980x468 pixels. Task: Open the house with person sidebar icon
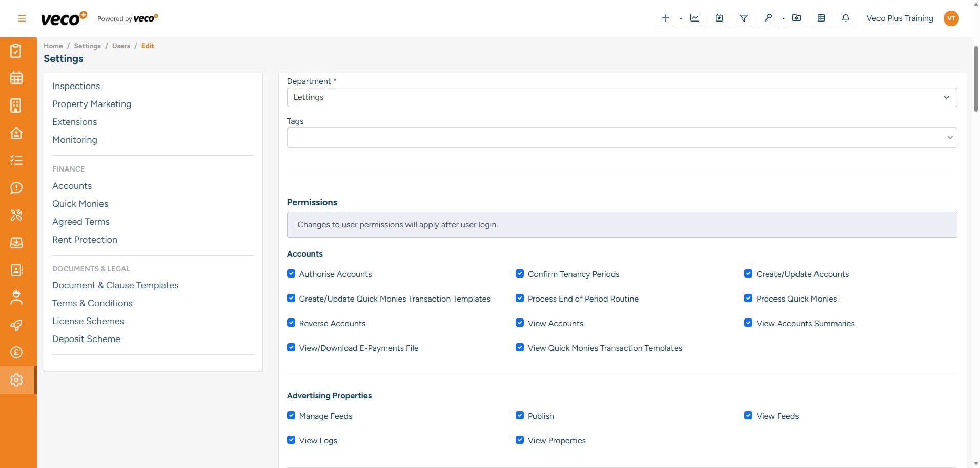point(16,133)
